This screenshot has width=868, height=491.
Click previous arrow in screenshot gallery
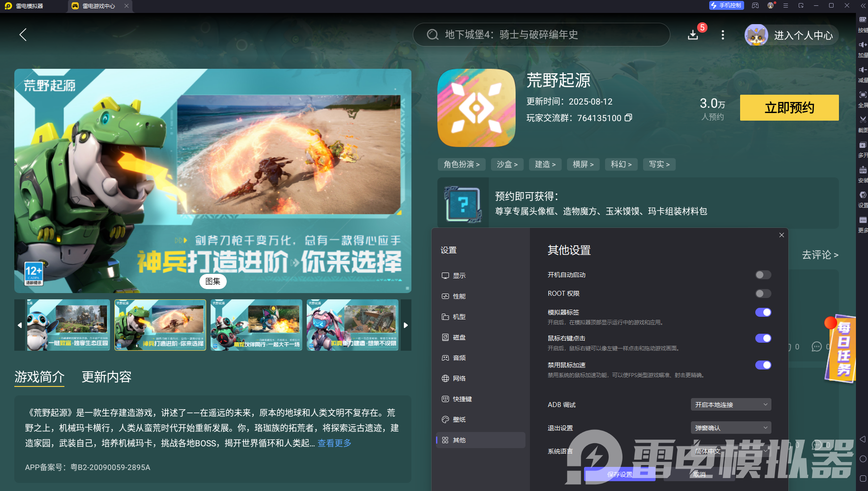click(x=20, y=325)
